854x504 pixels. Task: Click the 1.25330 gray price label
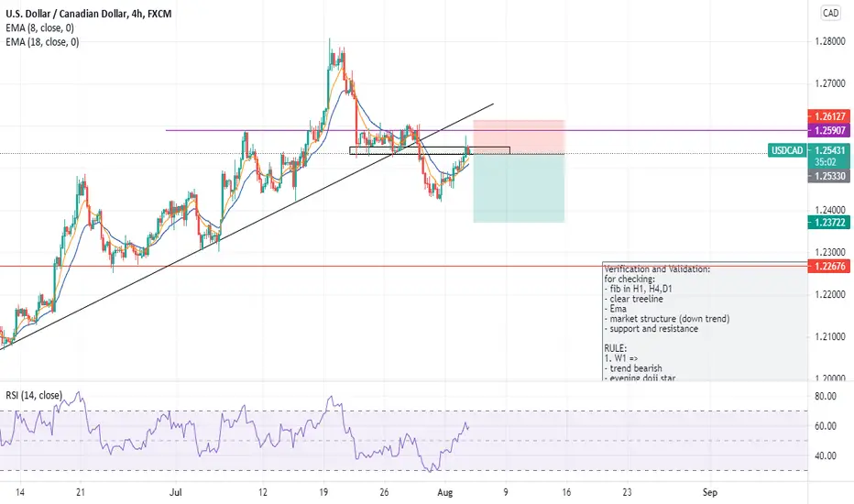828,176
